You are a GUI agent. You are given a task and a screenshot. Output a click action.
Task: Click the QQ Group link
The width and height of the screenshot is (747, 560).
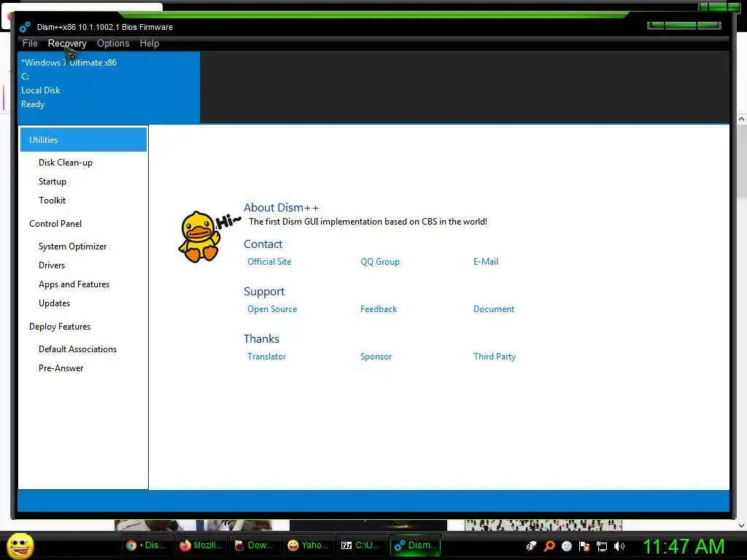click(379, 262)
